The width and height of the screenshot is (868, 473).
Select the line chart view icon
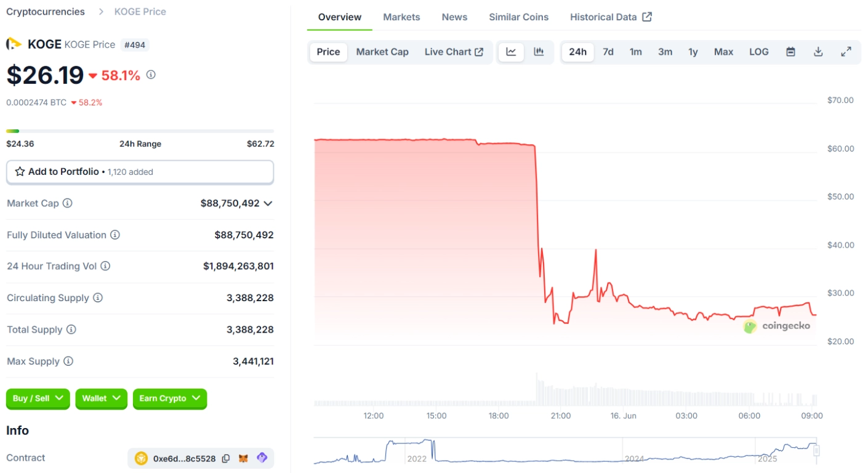[511, 52]
